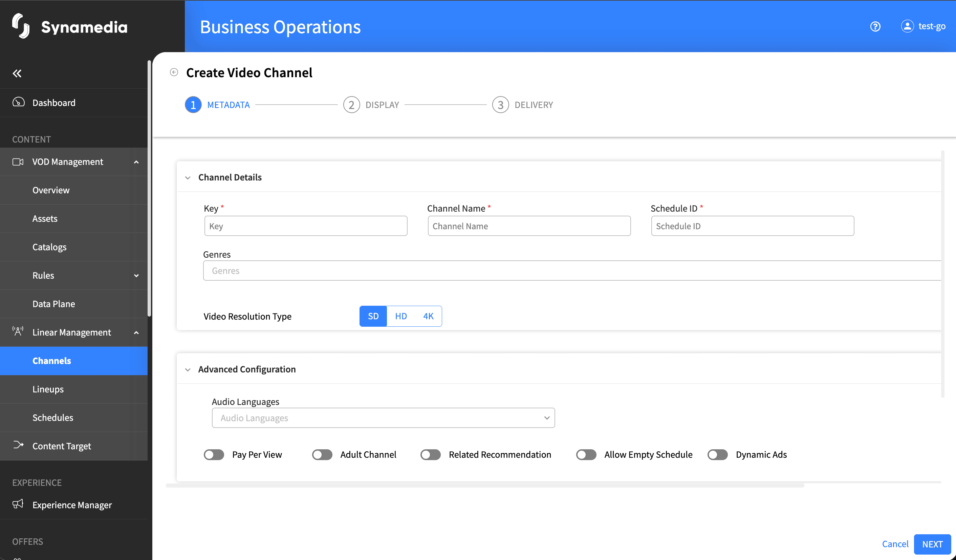This screenshot has height=560, width=956.
Task: Click the Cancel link
Action: click(895, 544)
